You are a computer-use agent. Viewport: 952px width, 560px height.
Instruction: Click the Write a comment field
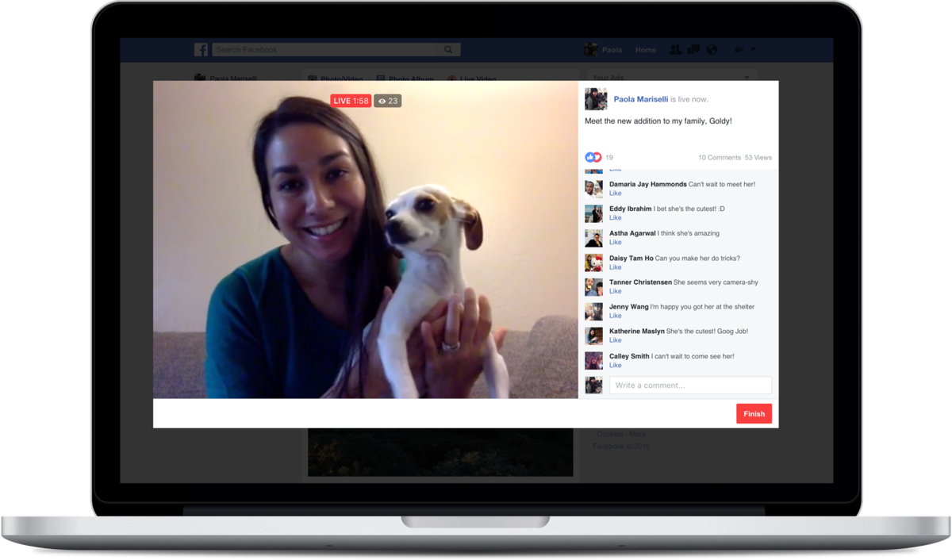point(690,385)
